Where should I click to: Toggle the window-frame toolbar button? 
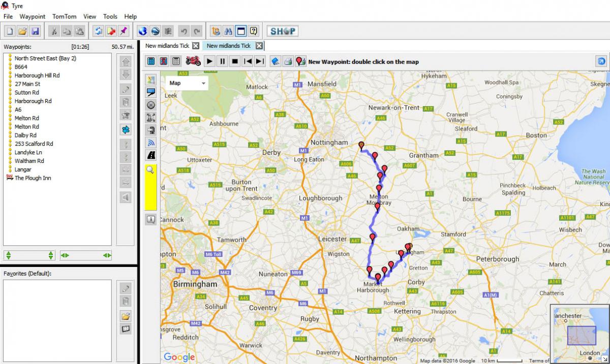(241, 31)
